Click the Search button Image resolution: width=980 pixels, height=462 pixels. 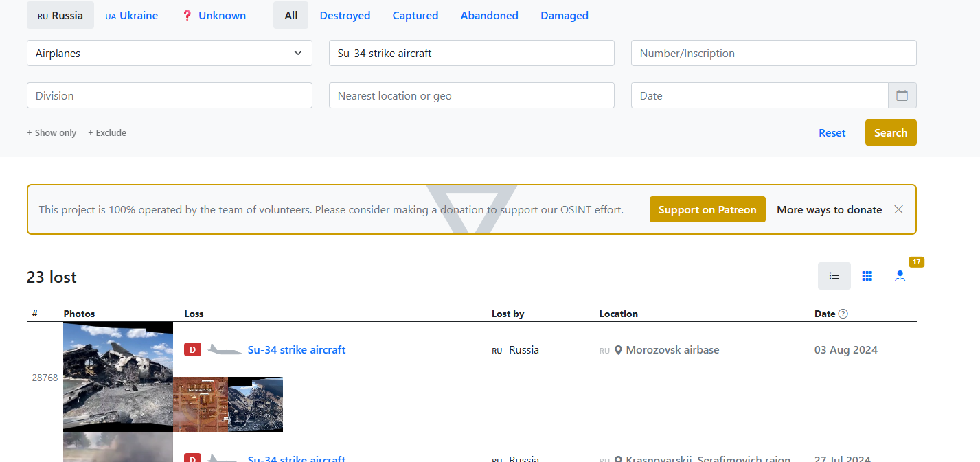891,133
